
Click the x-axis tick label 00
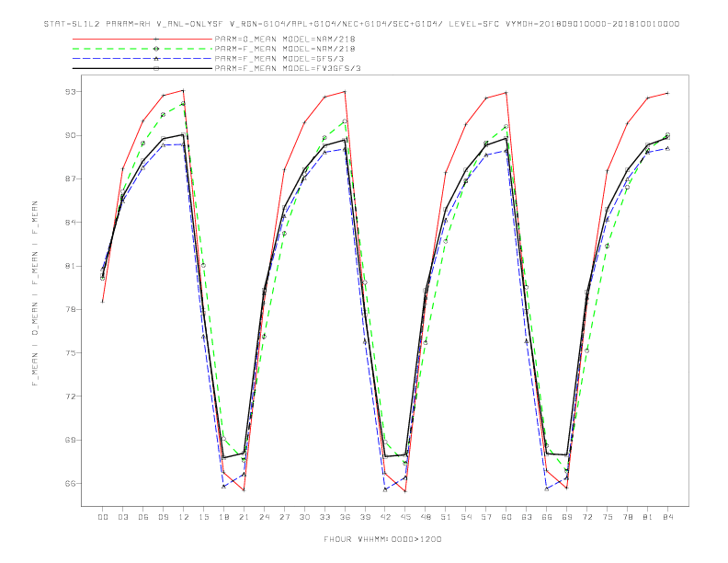[x=103, y=517]
